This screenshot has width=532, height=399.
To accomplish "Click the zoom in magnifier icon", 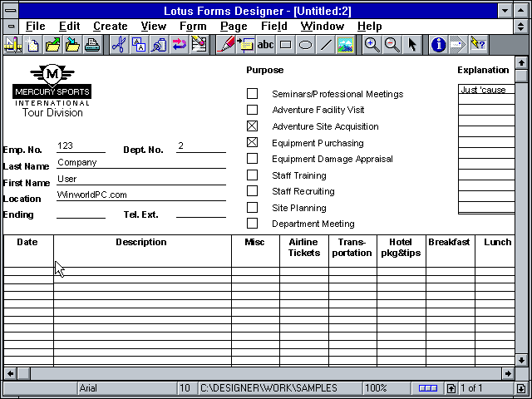I will point(372,45).
